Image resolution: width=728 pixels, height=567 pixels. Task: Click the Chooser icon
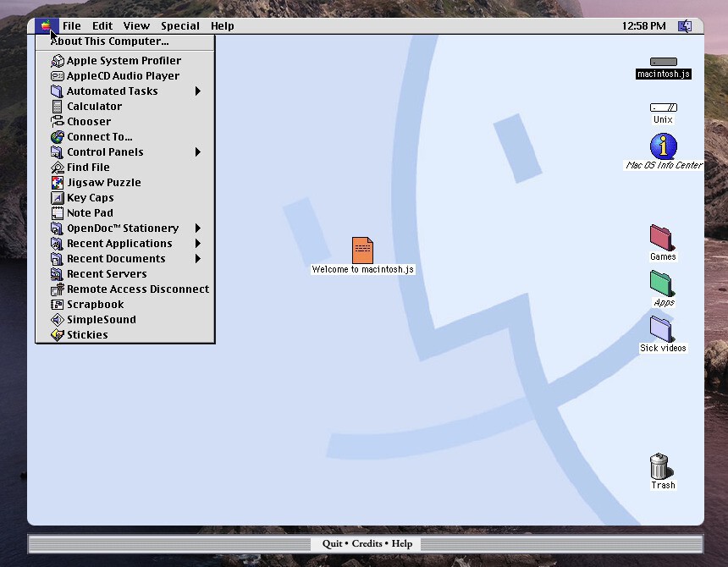(57, 122)
